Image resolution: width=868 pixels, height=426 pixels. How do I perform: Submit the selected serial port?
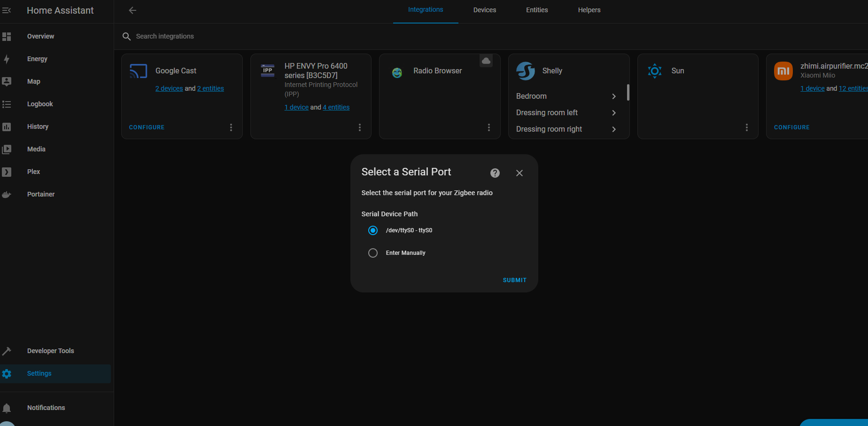point(514,280)
